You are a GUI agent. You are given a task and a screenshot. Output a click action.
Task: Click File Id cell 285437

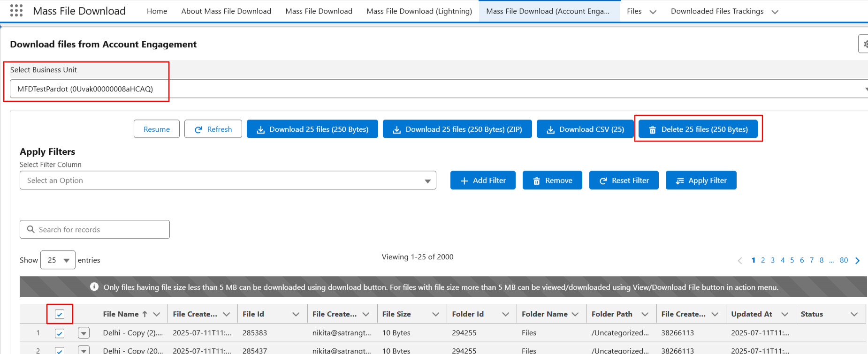(255, 350)
